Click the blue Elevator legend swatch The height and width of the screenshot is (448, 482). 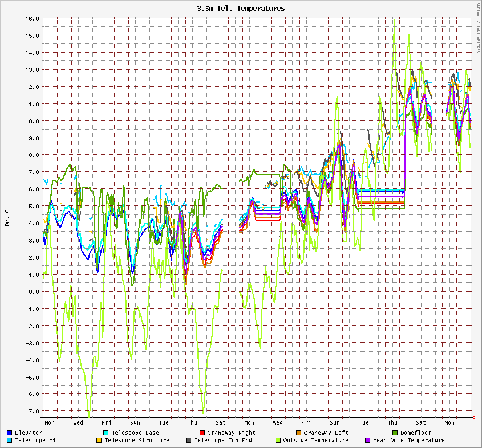(10, 433)
